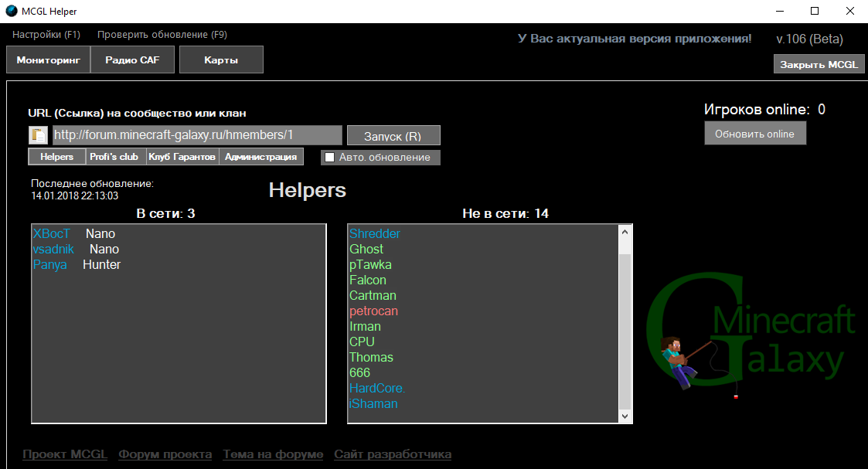The height and width of the screenshot is (469, 868).
Task: Select online player Panya
Action: pyautogui.click(x=49, y=264)
